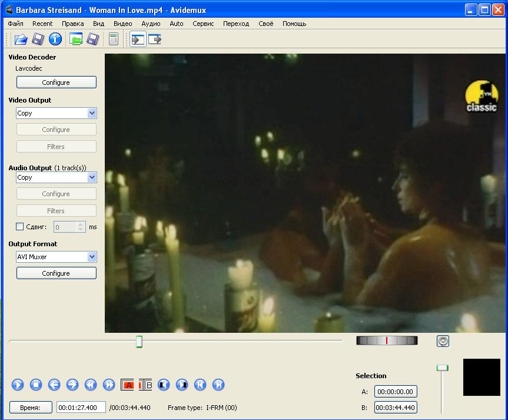This screenshot has width=508, height=420.
Task: Search next black frame
Action: point(182,385)
